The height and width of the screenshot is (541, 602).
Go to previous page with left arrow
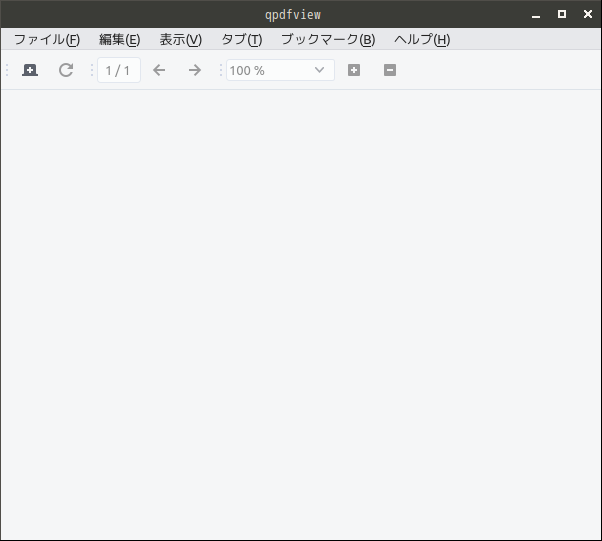(159, 70)
